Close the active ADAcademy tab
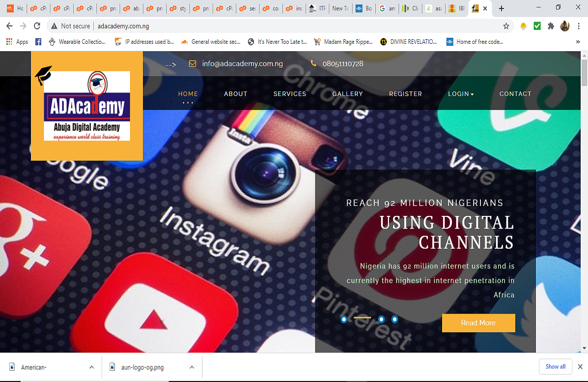The width and height of the screenshot is (588, 382). click(x=485, y=8)
